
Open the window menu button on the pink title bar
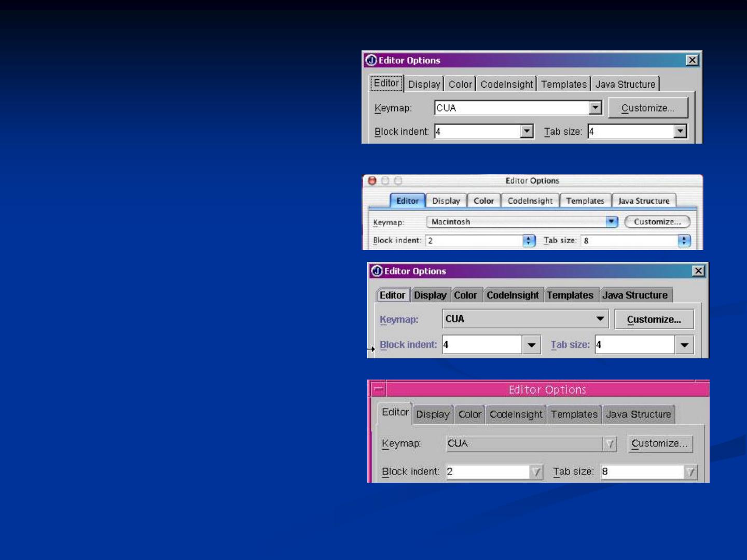[379, 389]
